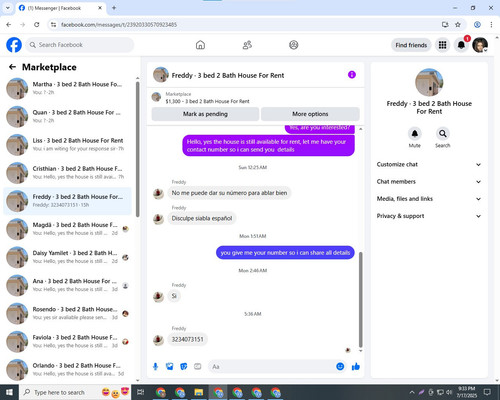This screenshot has width=500, height=400.
Task: Open the Facebook menu grid icon
Action: click(x=442, y=45)
